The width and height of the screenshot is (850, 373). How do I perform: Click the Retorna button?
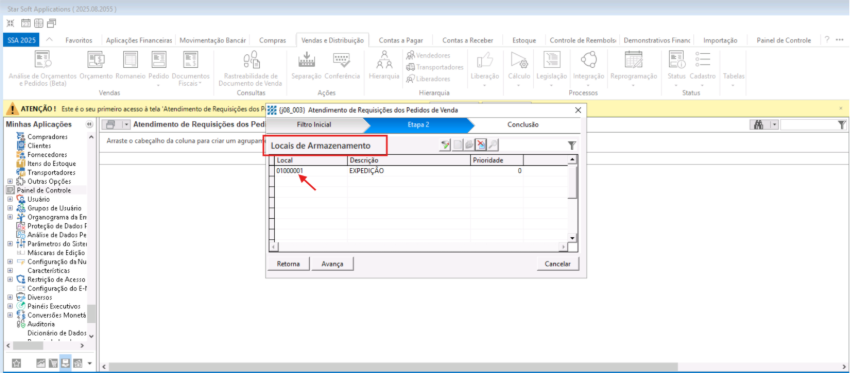coord(289,263)
